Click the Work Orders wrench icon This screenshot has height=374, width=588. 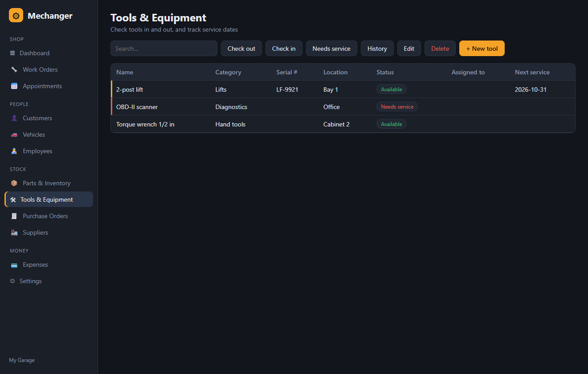[x=14, y=69]
